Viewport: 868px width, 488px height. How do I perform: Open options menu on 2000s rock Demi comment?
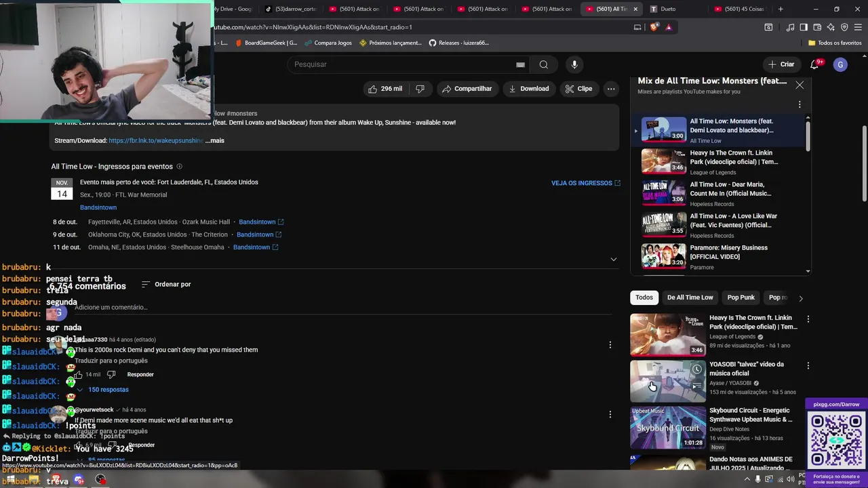[610, 345]
